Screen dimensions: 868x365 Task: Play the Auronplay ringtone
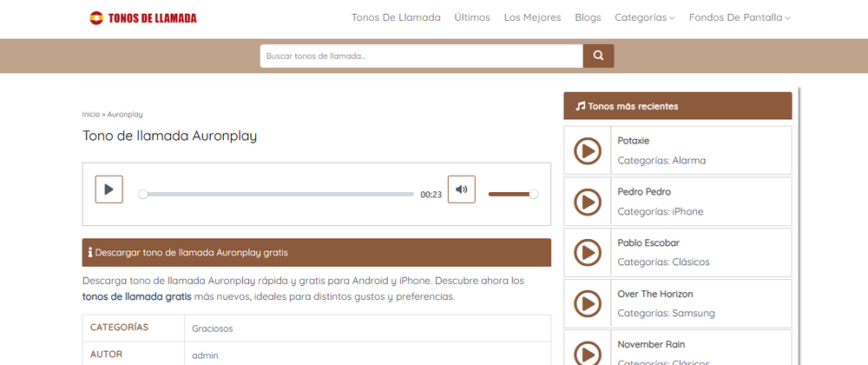pyautogui.click(x=109, y=189)
